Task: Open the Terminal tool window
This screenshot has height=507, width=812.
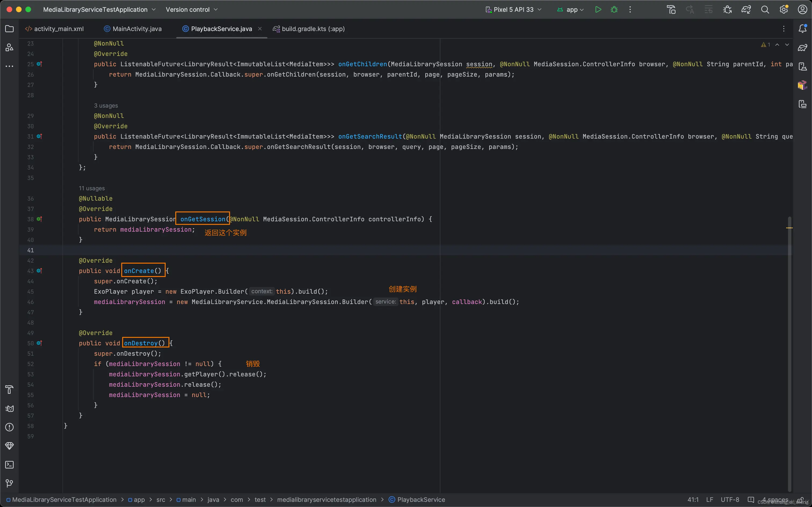Action: click(9, 464)
